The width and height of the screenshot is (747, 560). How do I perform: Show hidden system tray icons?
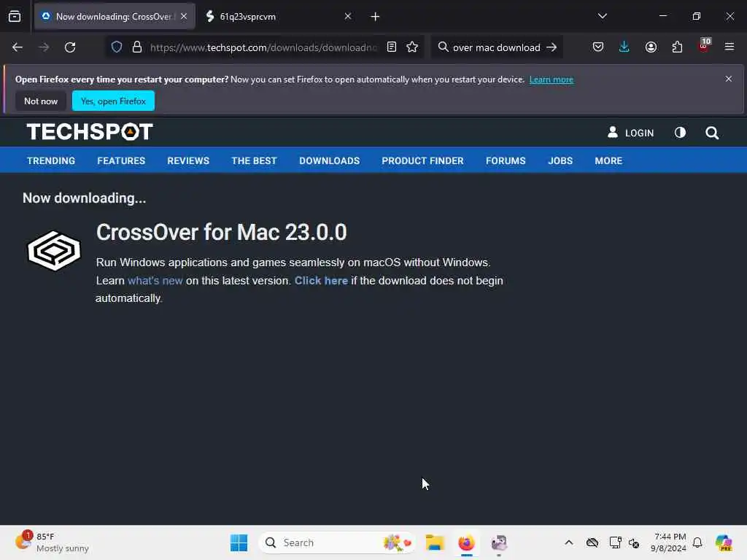569,542
